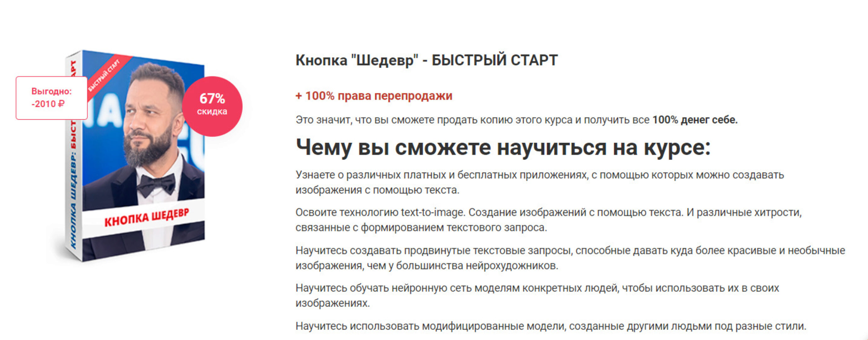Viewport: 868px width, 340px height.
Task: Click line связанные с формированием текстового запроса
Action: coord(421,227)
